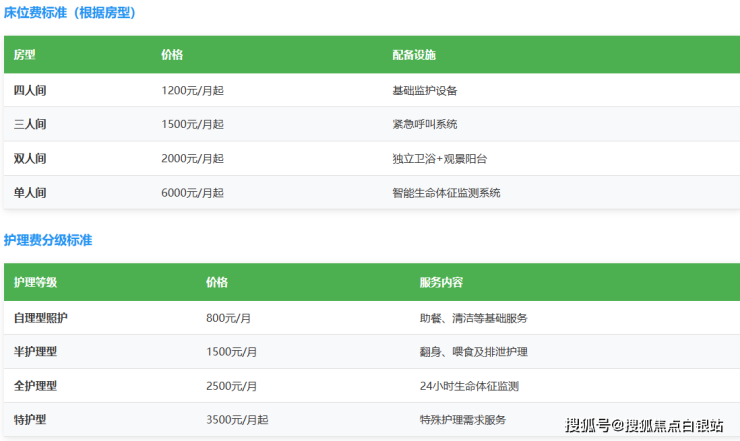Select the 房型 column header
This screenshot has width=740, height=441.
[x=24, y=55]
